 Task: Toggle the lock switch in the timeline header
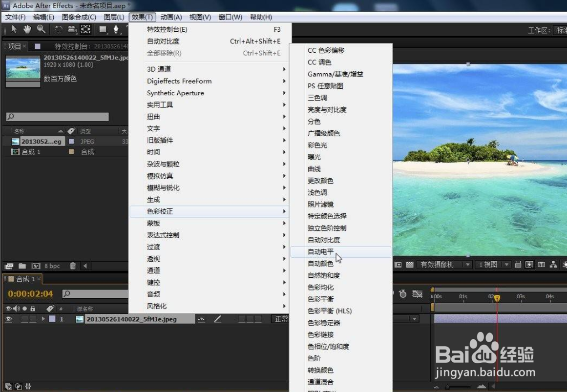pos(33,309)
